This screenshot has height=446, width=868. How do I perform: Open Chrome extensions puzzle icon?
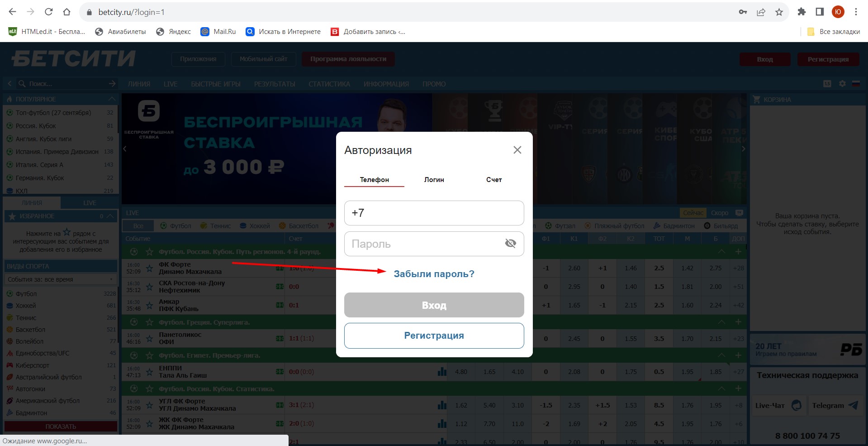point(802,12)
